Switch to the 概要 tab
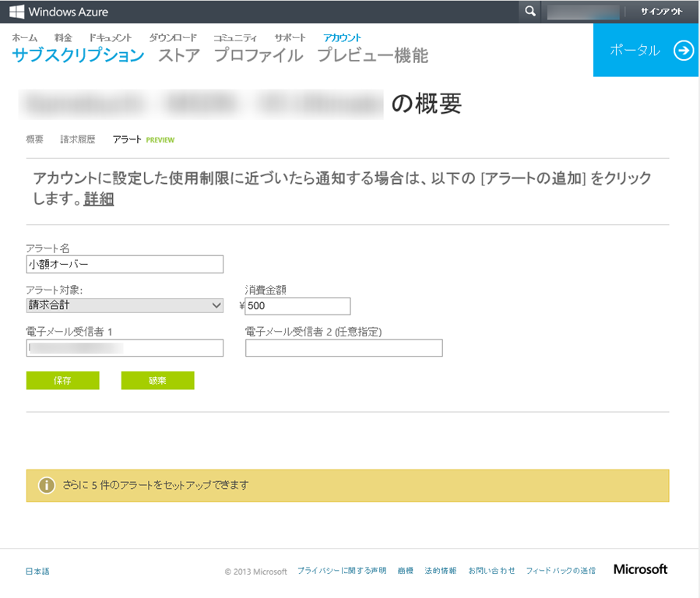The height and width of the screenshot is (598, 700). point(35,139)
